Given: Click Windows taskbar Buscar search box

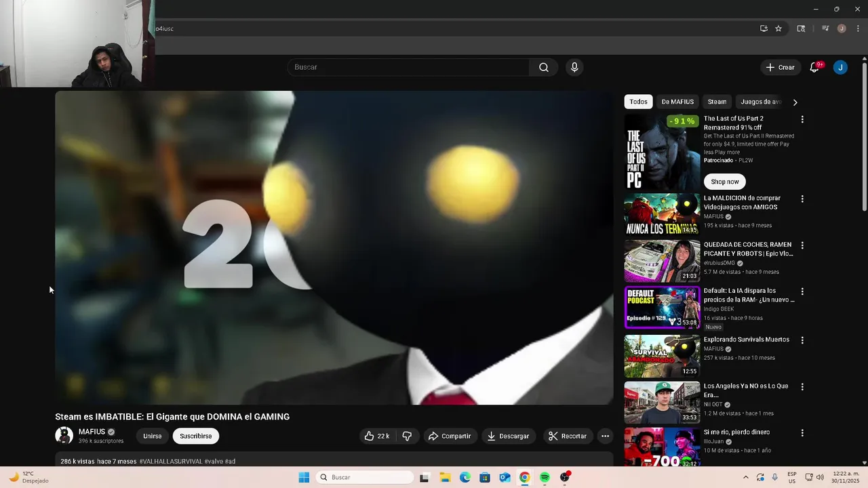Looking at the screenshot, I should pos(366,477).
